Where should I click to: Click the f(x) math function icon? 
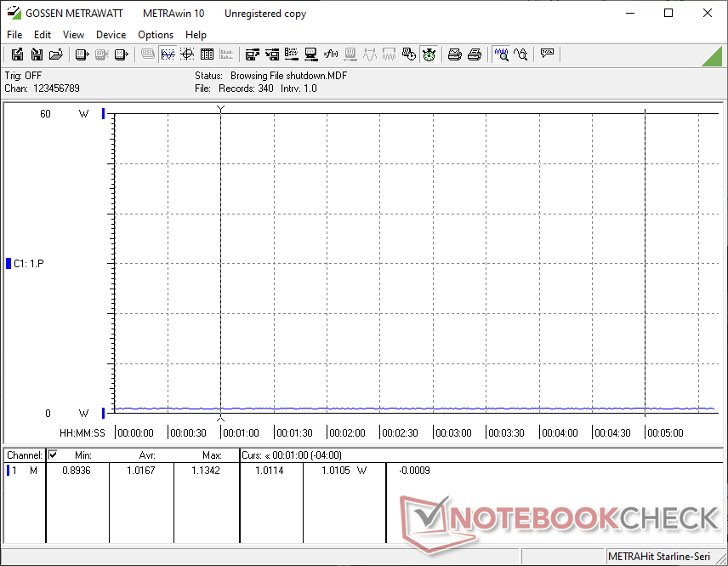point(331,54)
